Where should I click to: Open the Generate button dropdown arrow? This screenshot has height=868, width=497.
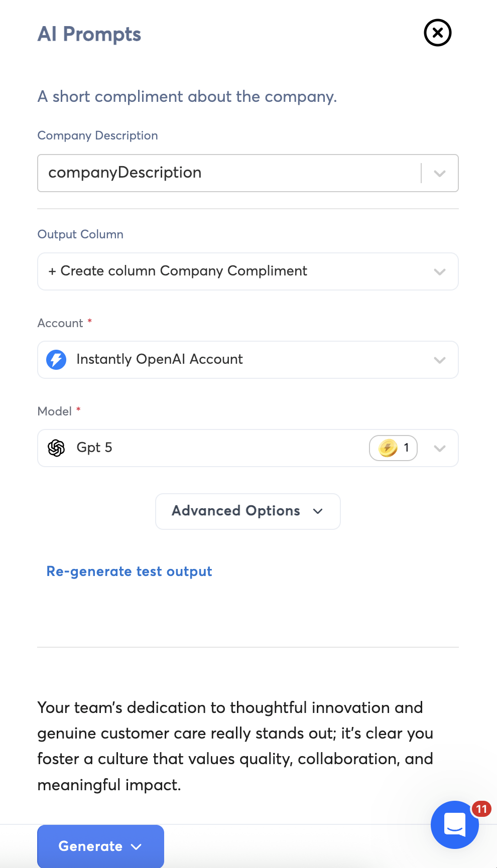click(x=136, y=847)
